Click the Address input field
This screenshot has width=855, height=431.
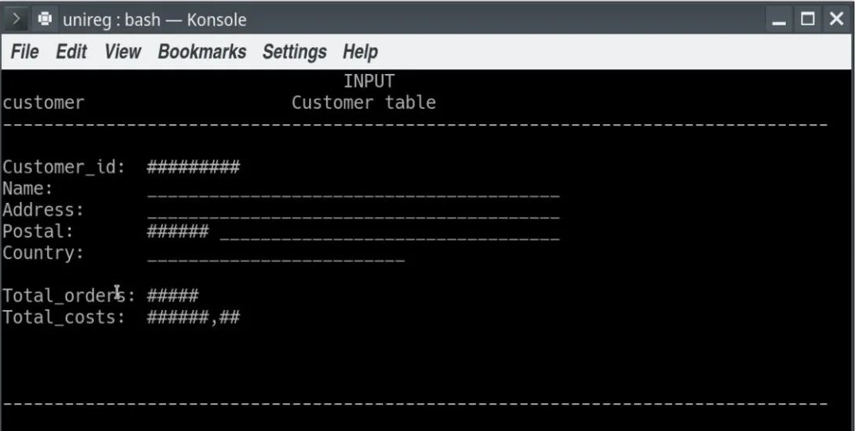click(x=353, y=211)
